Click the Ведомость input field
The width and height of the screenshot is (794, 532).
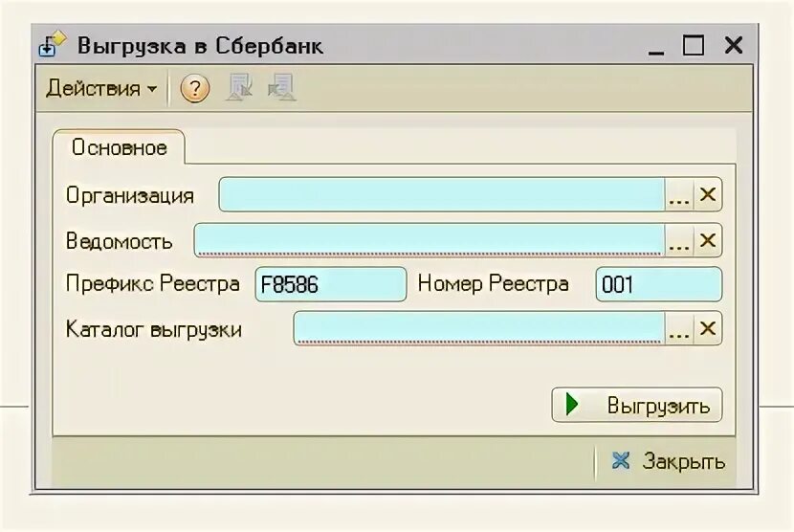(x=430, y=239)
